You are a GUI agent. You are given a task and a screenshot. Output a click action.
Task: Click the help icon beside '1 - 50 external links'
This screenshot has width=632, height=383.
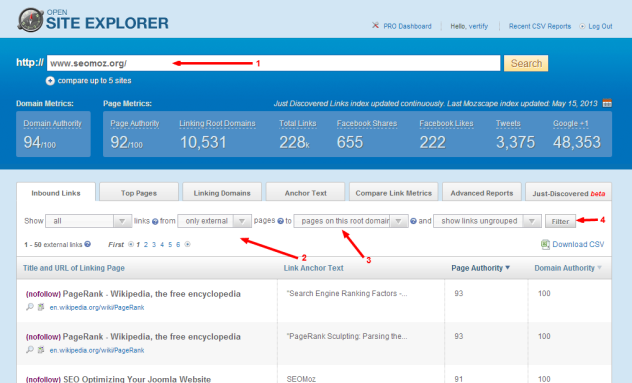pyautogui.click(x=87, y=244)
